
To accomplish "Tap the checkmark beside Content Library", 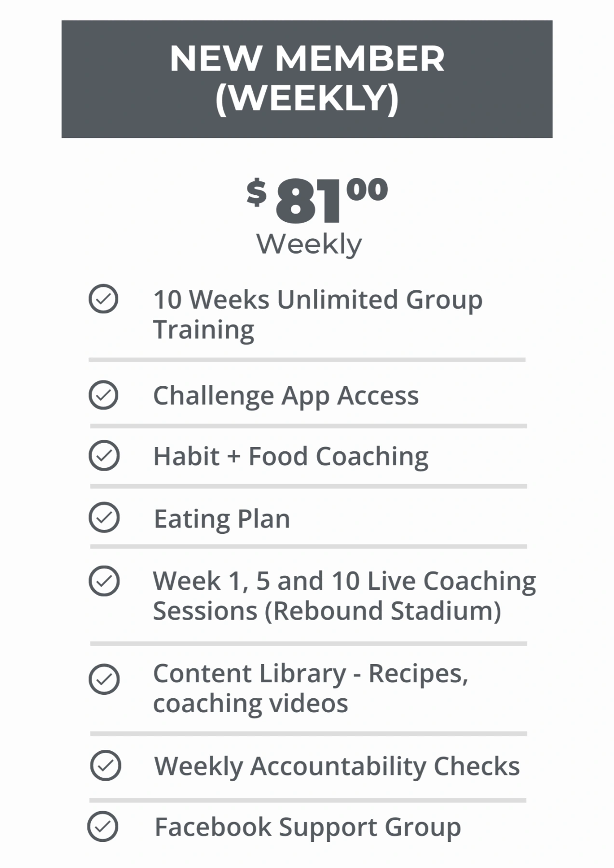I will [104, 679].
